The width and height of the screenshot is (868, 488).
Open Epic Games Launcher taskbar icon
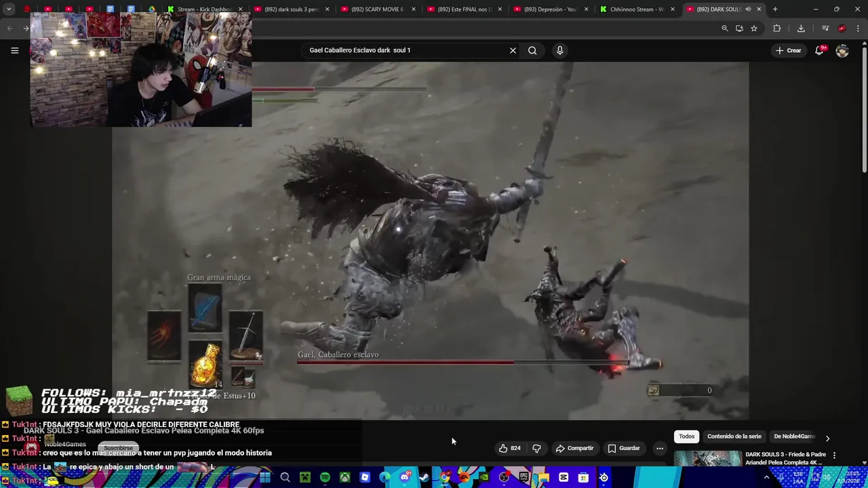[x=524, y=477]
